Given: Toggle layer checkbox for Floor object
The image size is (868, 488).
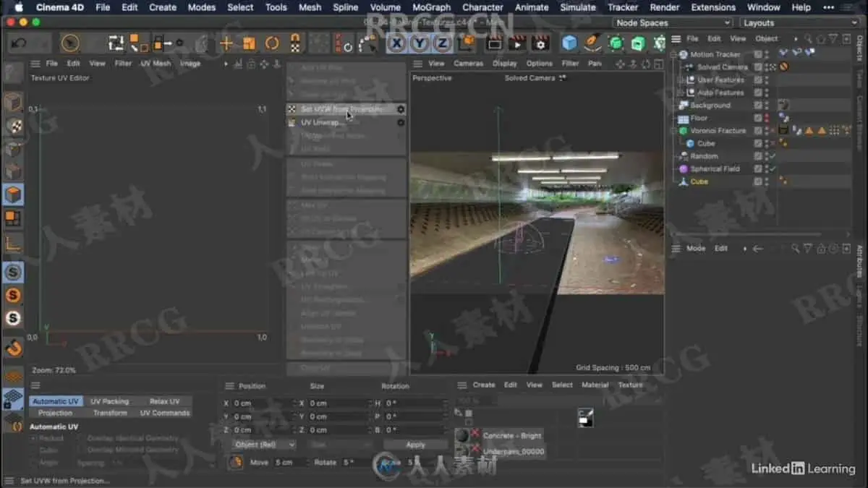Looking at the screenshot, I should click(758, 118).
